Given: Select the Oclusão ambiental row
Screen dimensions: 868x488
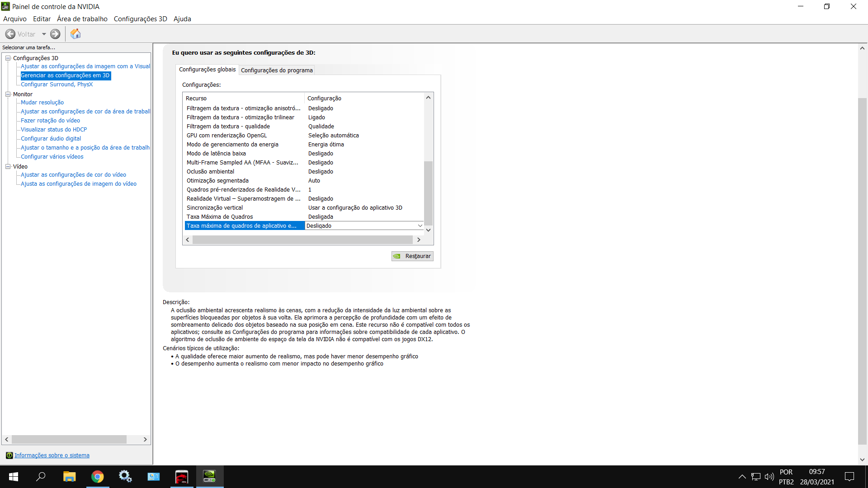Looking at the screenshot, I should tap(304, 172).
